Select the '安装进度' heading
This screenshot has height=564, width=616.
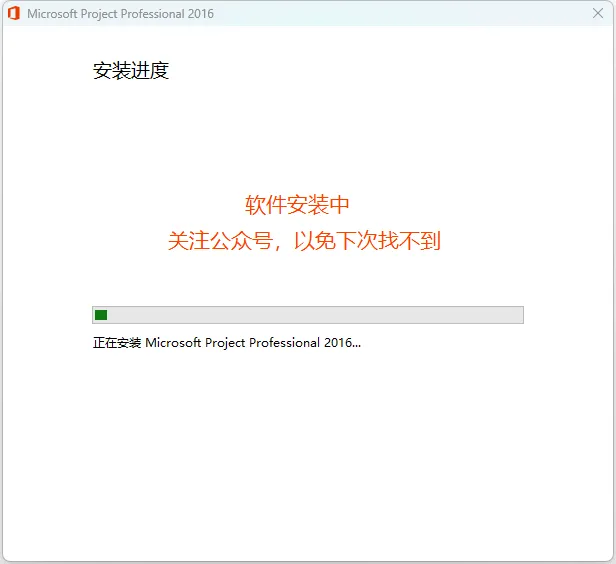(131, 71)
